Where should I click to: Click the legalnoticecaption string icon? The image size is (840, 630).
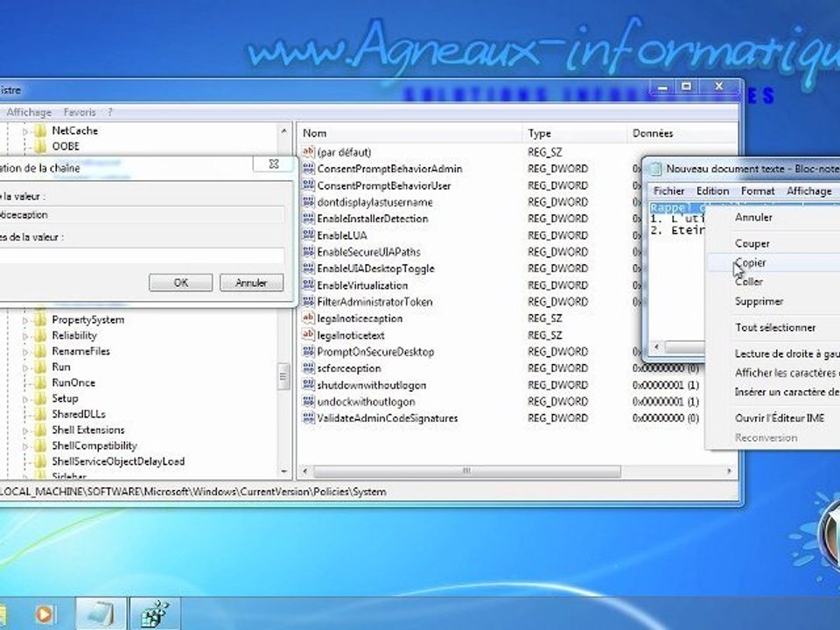tap(309, 318)
